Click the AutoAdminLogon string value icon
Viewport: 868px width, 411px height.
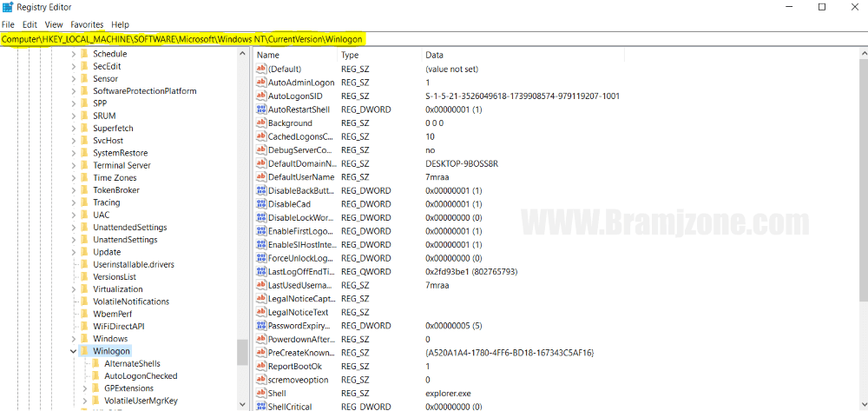tap(261, 83)
